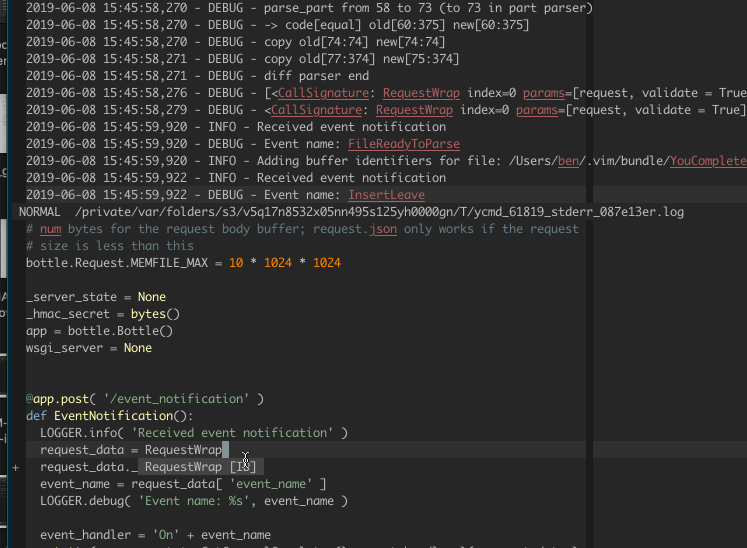The image size is (747, 548).
Task: Click the '+' git sign in gutter
Action: click(x=16, y=467)
